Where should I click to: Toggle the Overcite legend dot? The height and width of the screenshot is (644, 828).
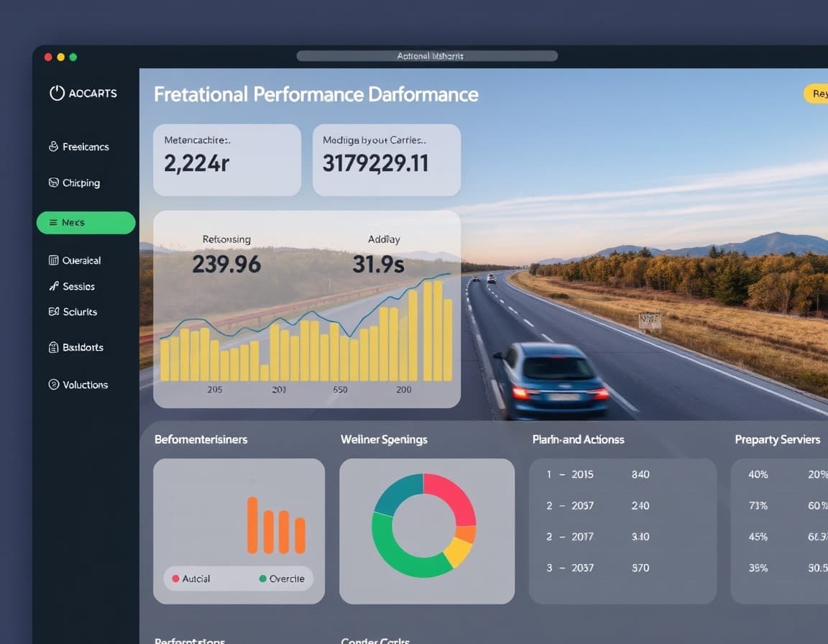tap(264, 578)
